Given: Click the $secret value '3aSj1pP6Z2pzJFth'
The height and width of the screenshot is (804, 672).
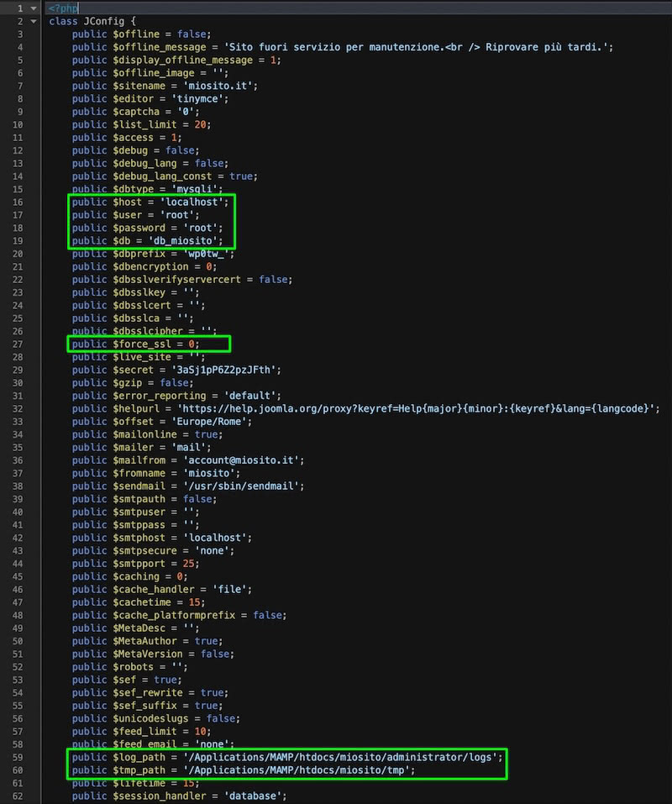Looking at the screenshot, I should (x=223, y=370).
